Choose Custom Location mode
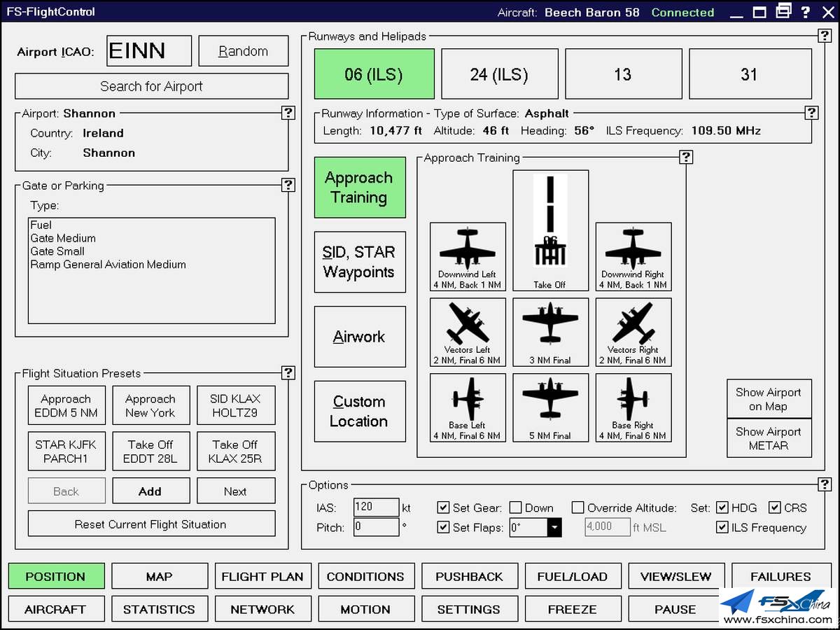Image resolution: width=840 pixels, height=630 pixels. click(x=360, y=412)
